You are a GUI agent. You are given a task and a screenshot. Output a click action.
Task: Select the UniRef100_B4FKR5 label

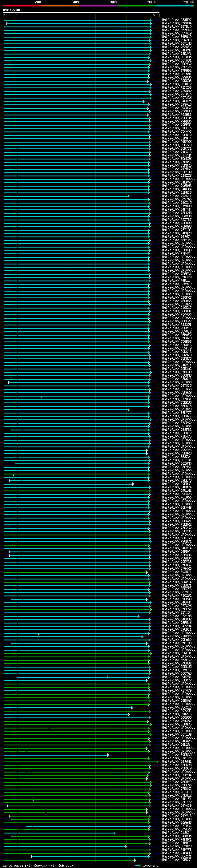tap(177, 101)
